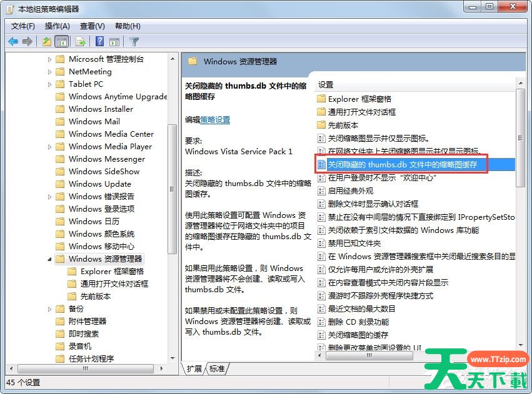Select Windows 移动中心 in the tree
Viewport: 532px width, 394px height.
(101, 246)
